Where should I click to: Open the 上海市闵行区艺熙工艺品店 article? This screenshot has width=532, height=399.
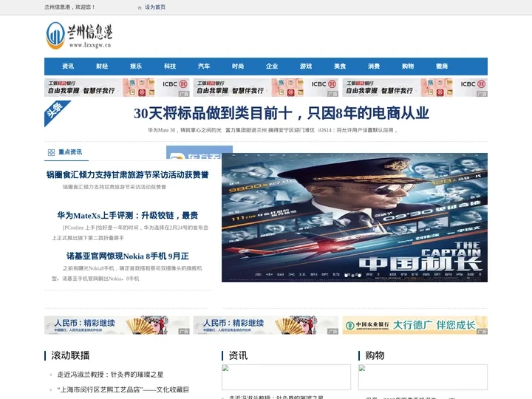(x=123, y=389)
